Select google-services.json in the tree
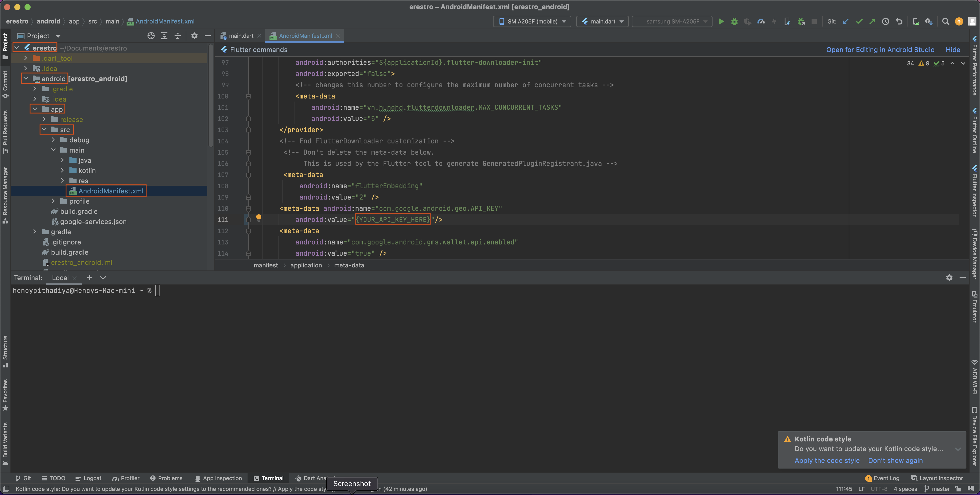 (89, 221)
